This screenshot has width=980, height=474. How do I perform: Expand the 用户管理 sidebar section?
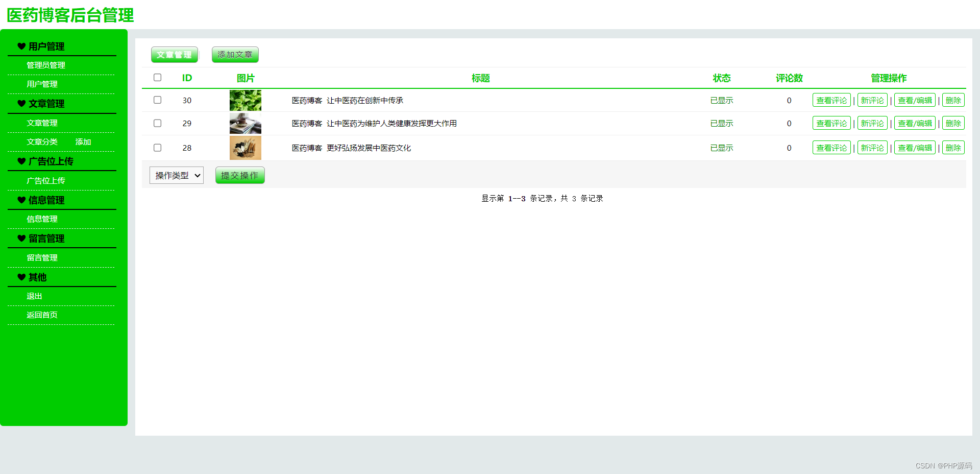(46, 46)
